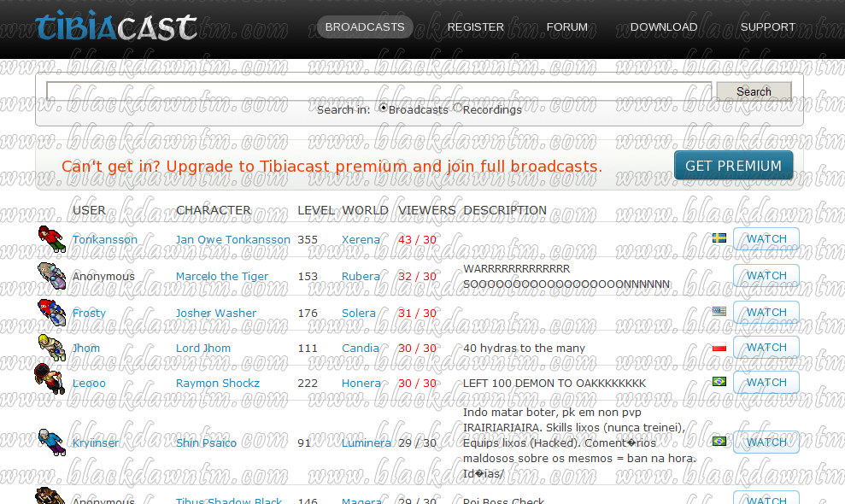Screen dimensions: 845x504
Task: Watch Tonkansson's broadcast
Action: pos(766,239)
